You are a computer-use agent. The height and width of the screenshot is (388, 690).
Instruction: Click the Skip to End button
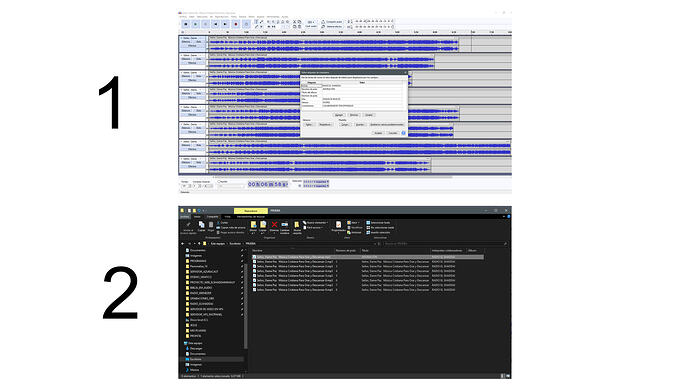coord(225,24)
